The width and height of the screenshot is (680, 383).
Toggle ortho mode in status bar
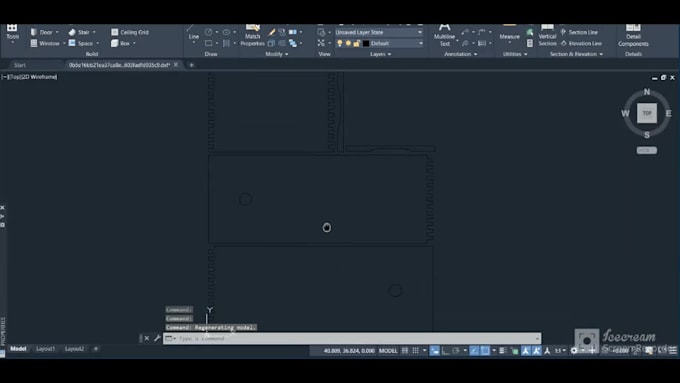coord(445,350)
